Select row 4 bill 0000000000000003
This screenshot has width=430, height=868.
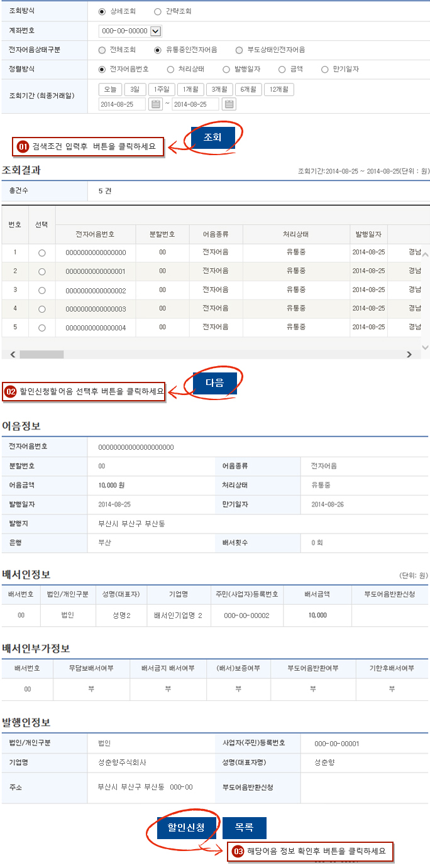[42, 309]
